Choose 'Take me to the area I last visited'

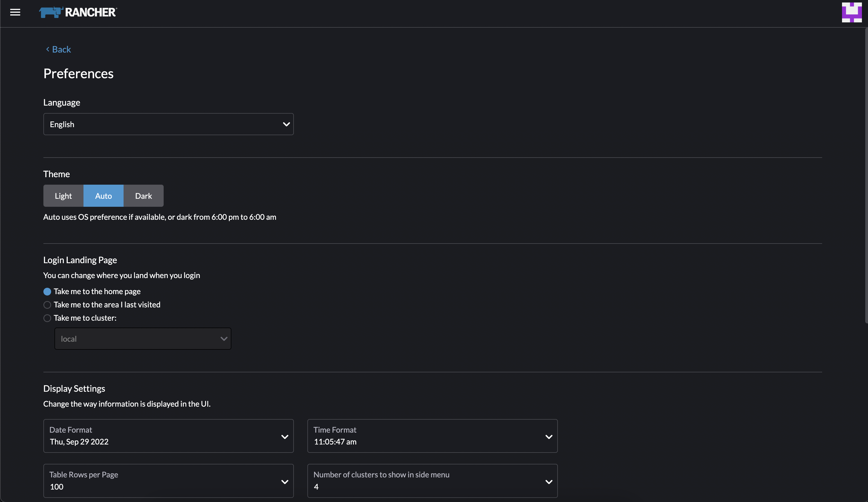coord(47,305)
